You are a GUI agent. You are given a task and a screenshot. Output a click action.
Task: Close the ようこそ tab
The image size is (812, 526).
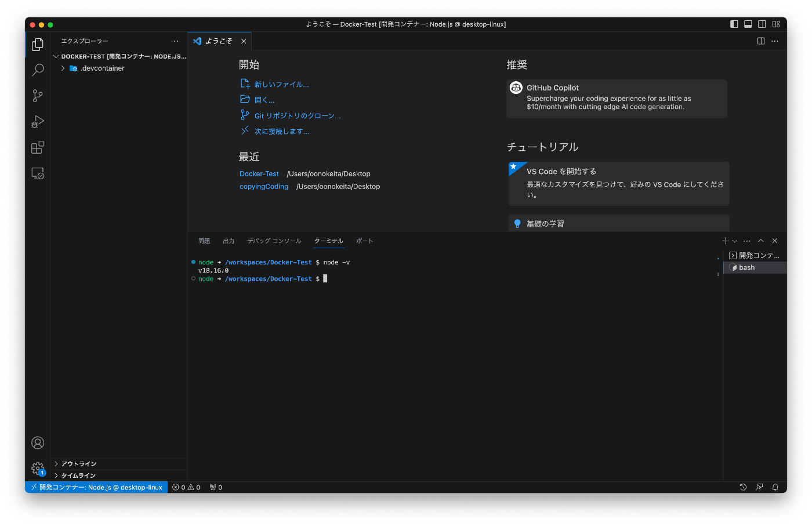(244, 41)
